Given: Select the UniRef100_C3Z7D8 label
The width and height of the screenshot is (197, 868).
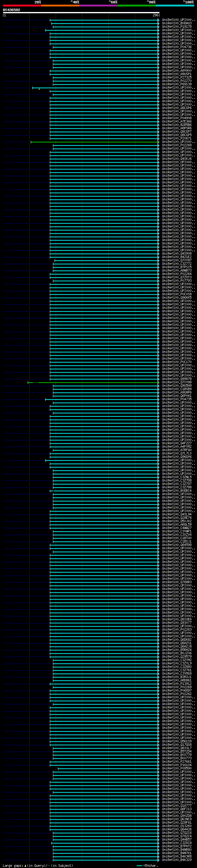Looking at the screenshot, I should point(177,481).
